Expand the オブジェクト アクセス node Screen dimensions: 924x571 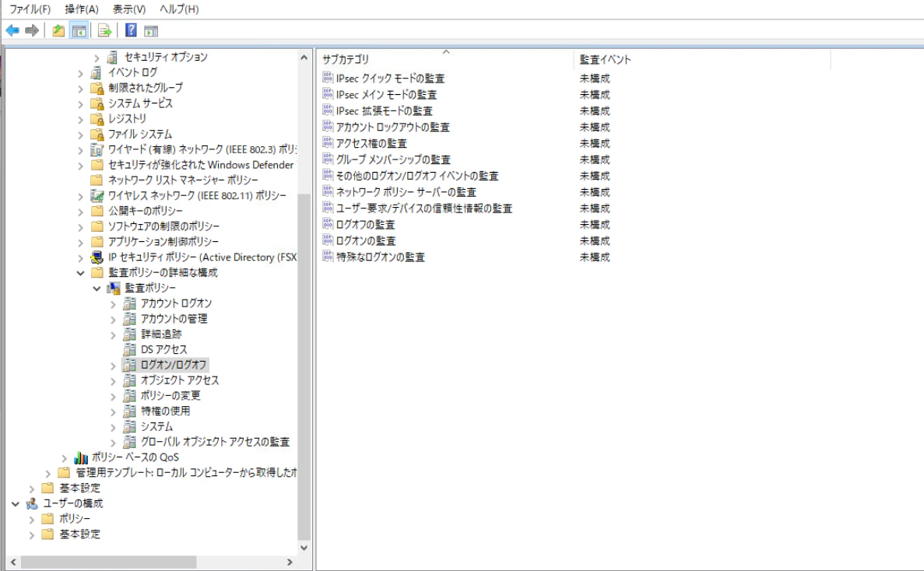coord(113,381)
